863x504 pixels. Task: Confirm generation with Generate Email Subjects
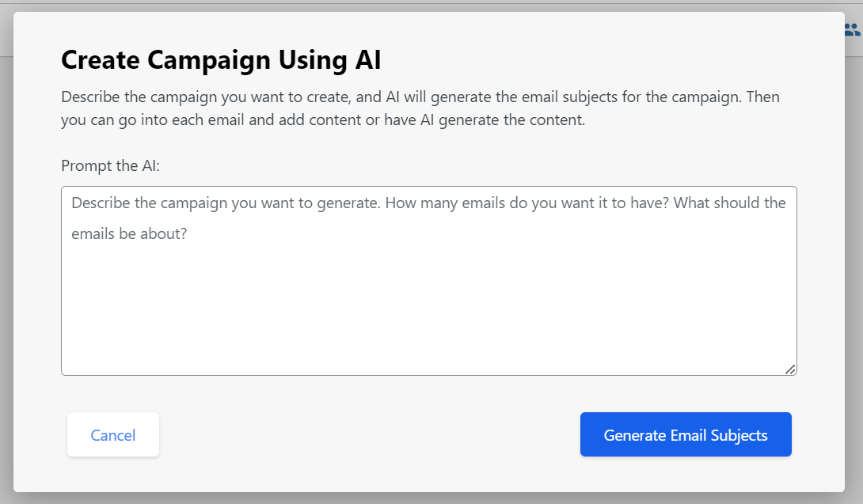(x=685, y=434)
